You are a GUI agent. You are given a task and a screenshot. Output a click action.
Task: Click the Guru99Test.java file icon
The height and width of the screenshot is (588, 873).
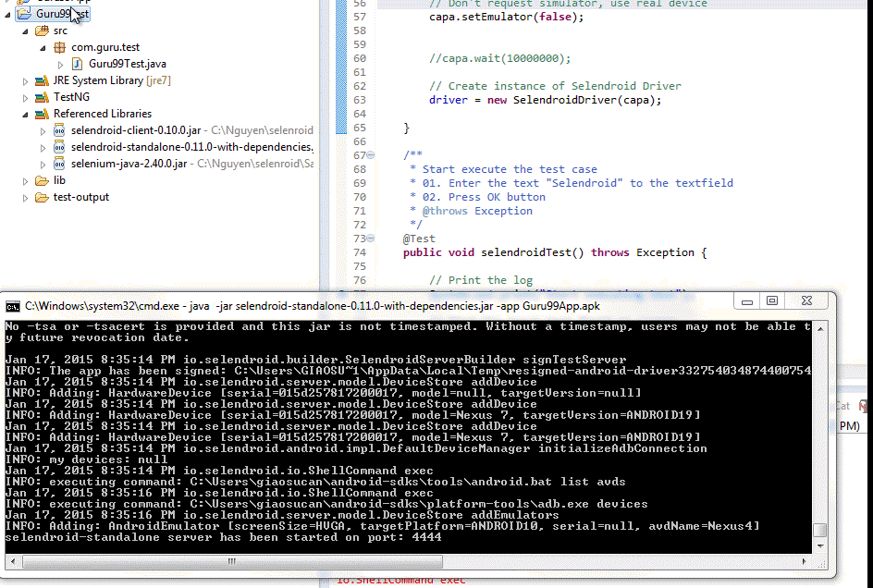click(78, 64)
